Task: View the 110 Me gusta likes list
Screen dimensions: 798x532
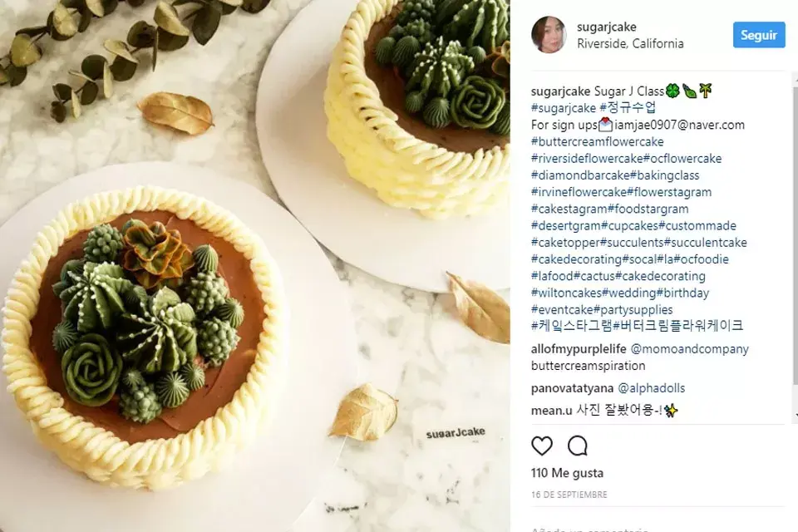Action: coord(567,473)
